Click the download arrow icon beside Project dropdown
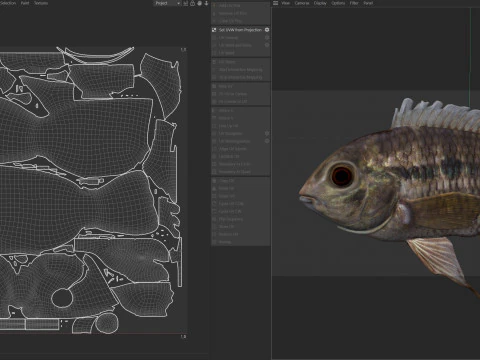 coord(206,3)
